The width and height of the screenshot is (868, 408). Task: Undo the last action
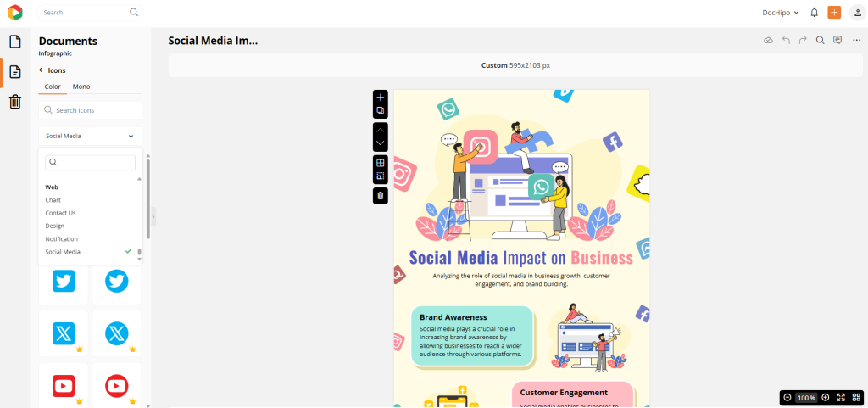tap(786, 41)
